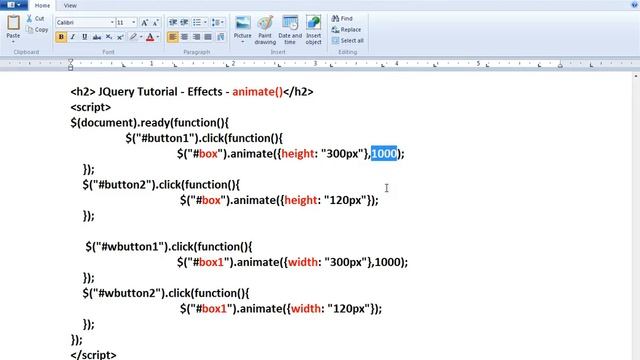Open the Picture dropdown arrow
640x360 pixels.
pos(243,42)
